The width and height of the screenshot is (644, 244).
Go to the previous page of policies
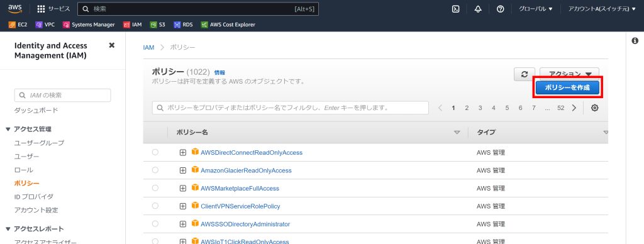coord(440,108)
